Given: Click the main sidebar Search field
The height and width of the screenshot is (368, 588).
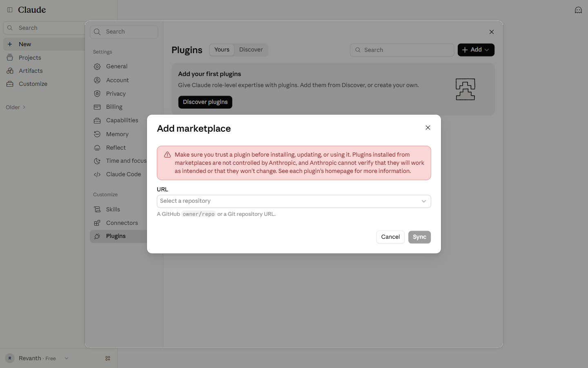Looking at the screenshot, I should click(44, 28).
